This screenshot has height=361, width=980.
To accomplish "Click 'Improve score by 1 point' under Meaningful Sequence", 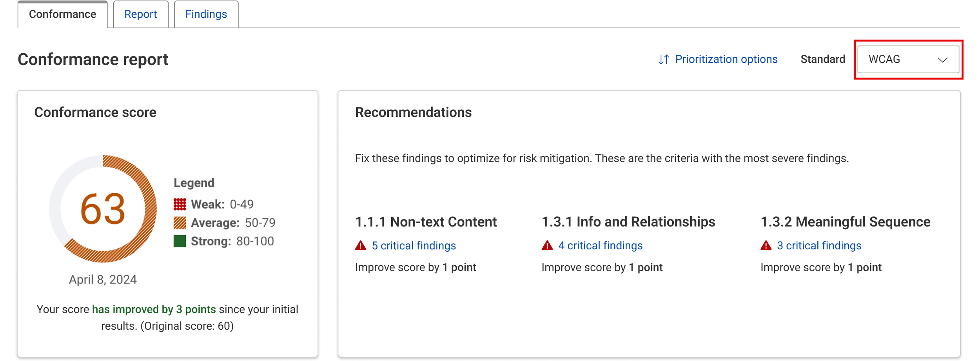I will click(821, 267).
